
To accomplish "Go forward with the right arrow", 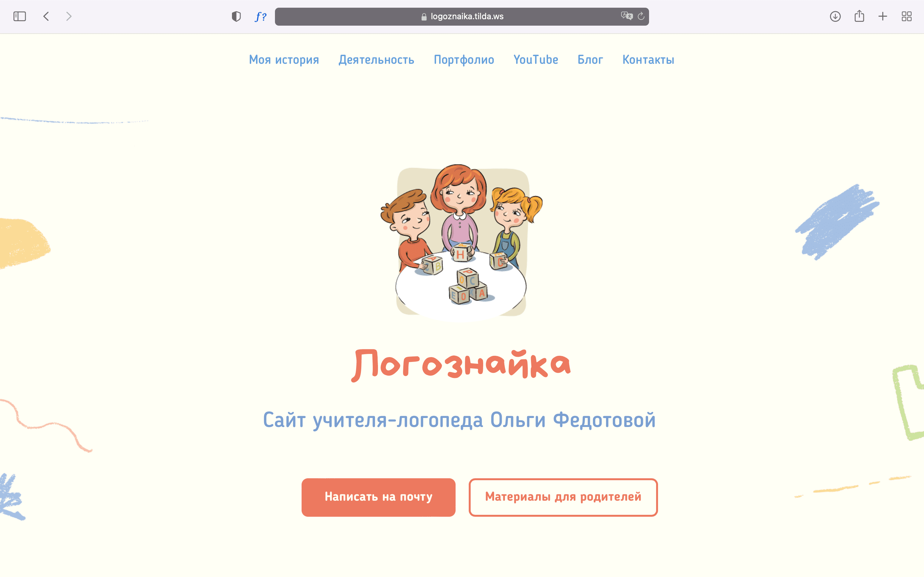I will click(x=69, y=16).
